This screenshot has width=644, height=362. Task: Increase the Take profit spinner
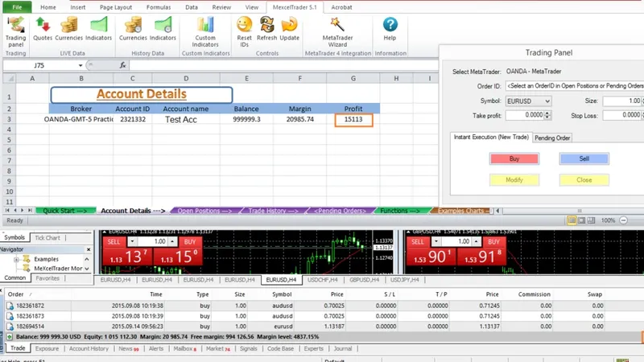547,113
